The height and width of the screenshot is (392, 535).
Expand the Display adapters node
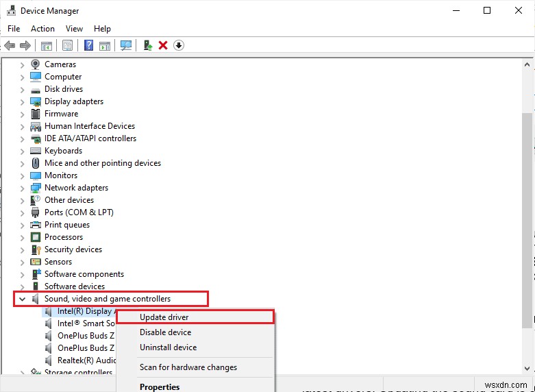click(22, 101)
